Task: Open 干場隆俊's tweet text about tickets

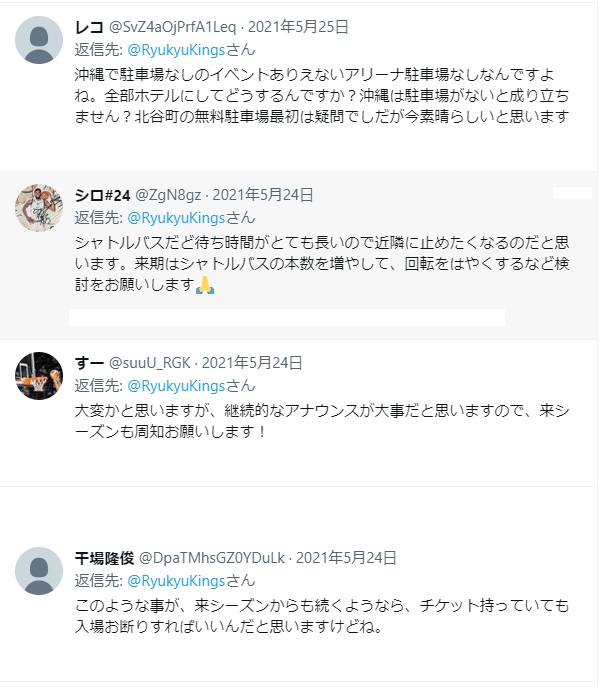Action: click(320, 616)
